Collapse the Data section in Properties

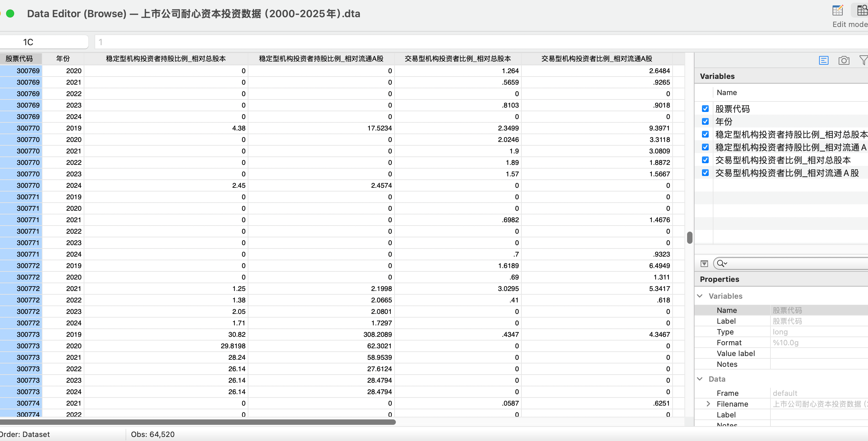(x=700, y=379)
